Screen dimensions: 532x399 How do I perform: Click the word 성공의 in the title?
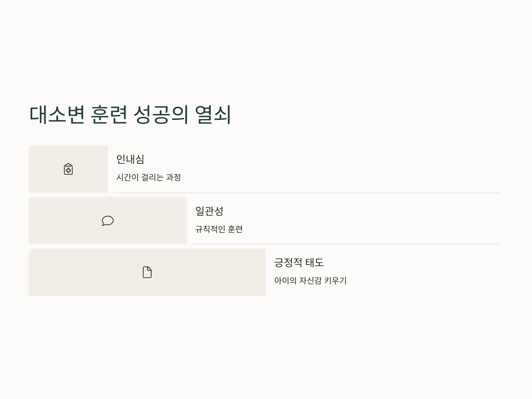coord(161,115)
